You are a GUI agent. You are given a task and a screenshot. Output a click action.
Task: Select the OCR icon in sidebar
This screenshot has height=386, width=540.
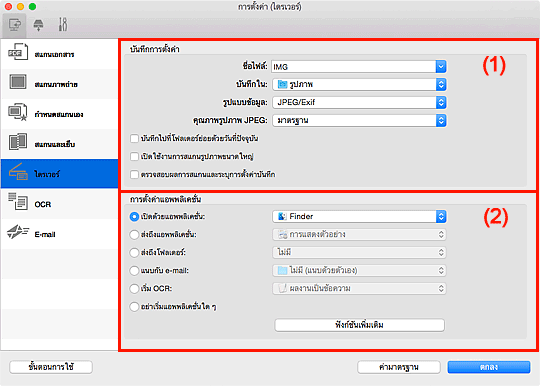pyautogui.click(x=18, y=201)
